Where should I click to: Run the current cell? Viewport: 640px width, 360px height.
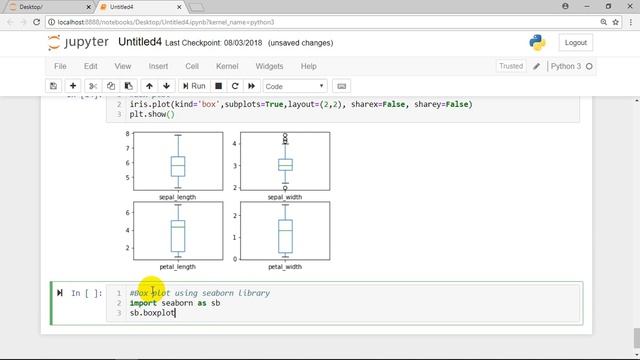pos(194,86)
